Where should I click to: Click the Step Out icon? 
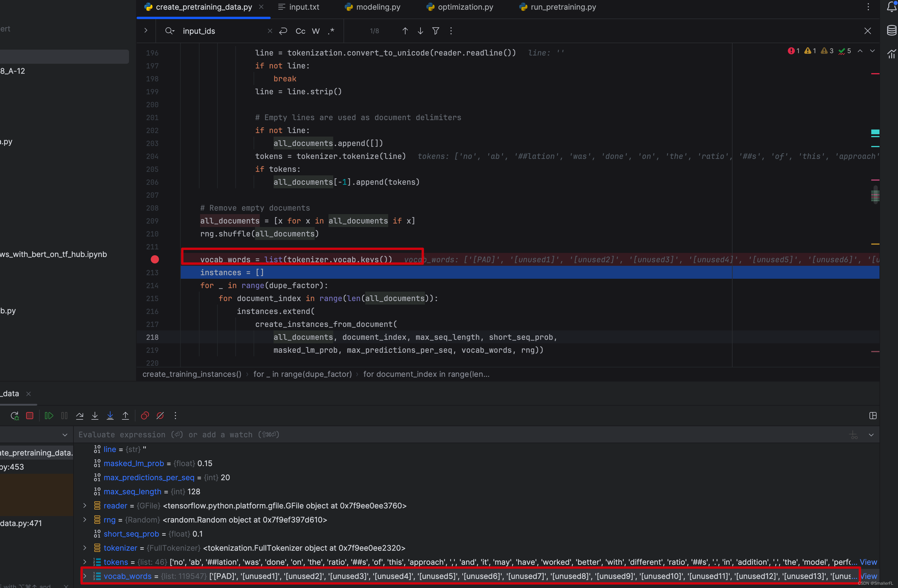click(x=125, y=416)
